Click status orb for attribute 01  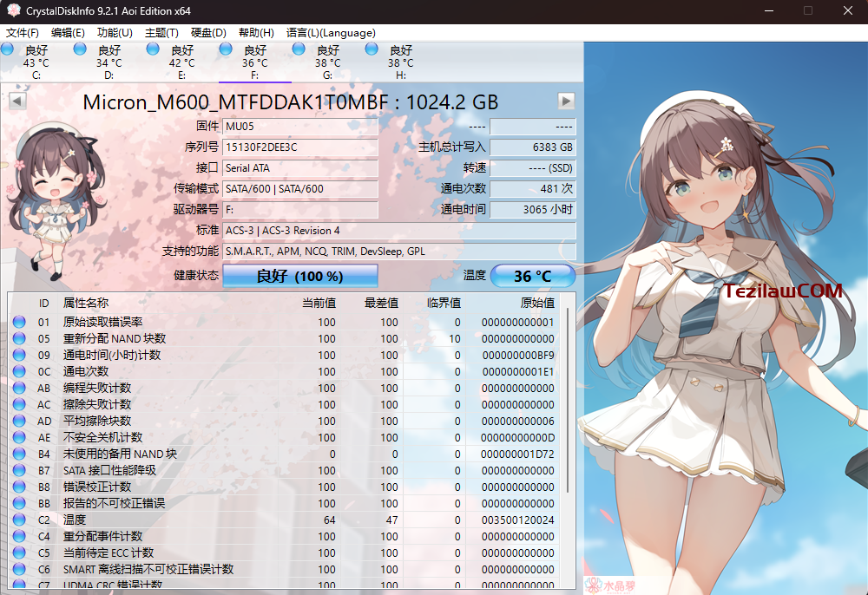coord(19,322)
